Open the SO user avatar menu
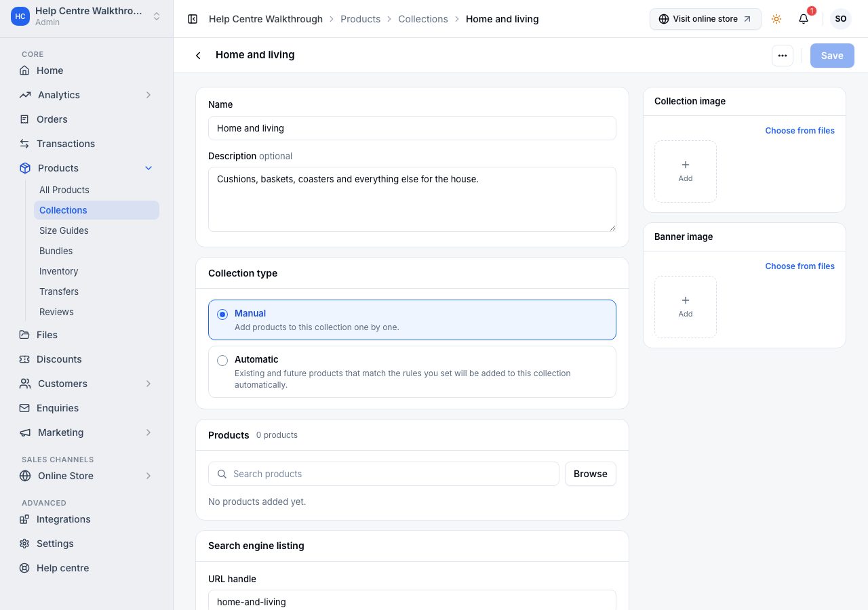Screen dimensions: 868x610 pyautogui.click(x=841, y=19)
